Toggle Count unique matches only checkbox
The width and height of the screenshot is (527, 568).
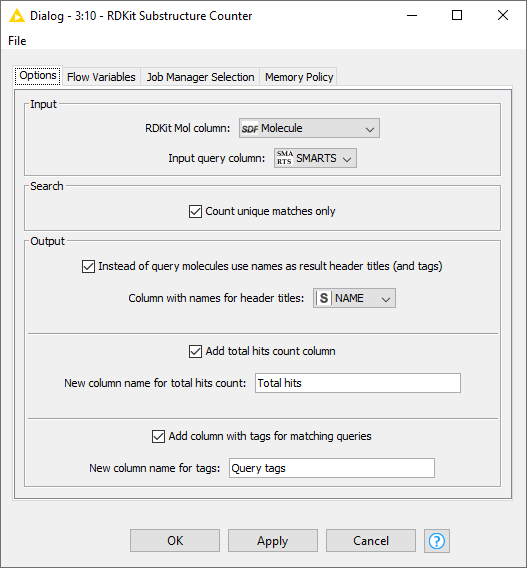[x=195, y=211]
